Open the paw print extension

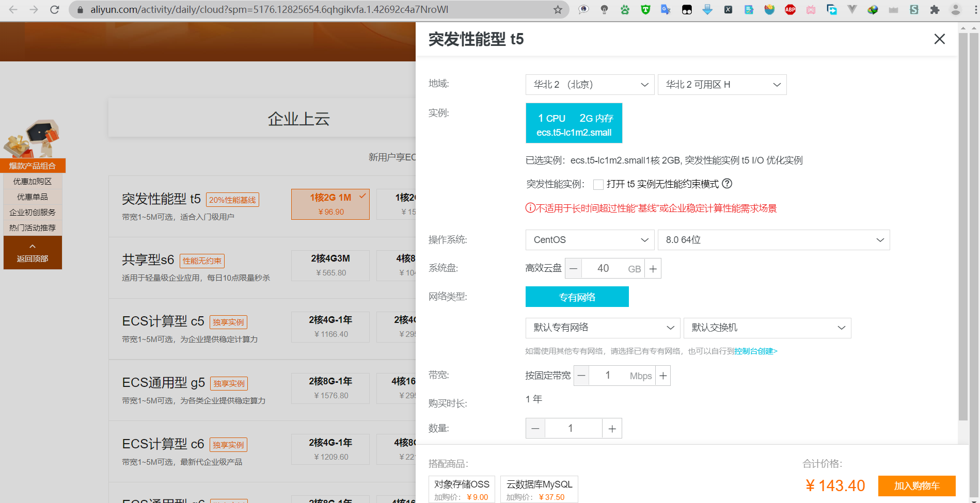[x=625, y=9]
